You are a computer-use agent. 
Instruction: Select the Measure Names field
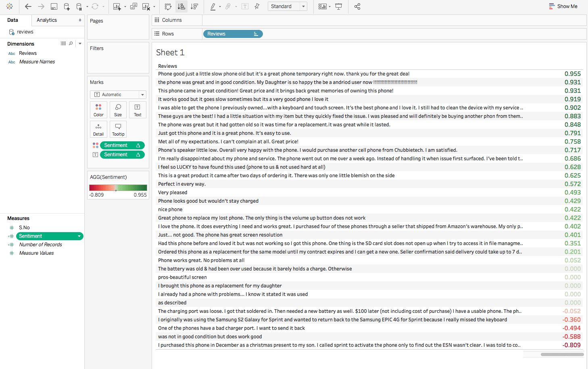pyautogui.click(x=37, y=62)
